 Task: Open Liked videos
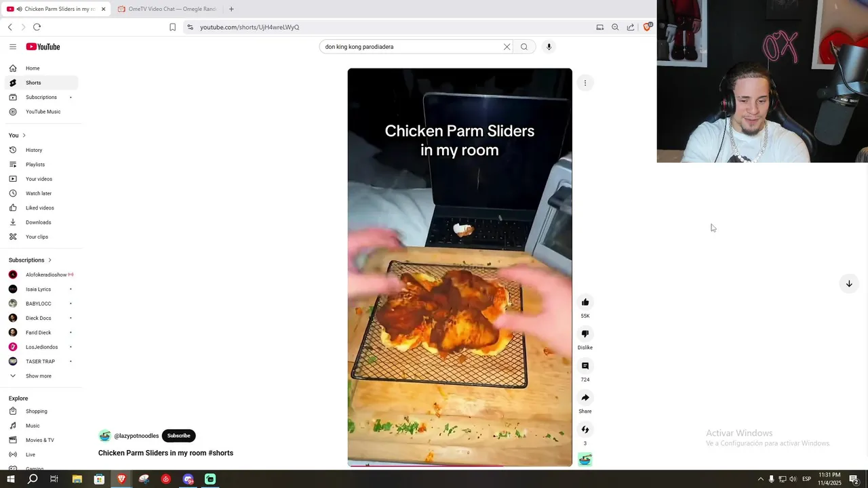[x=41, y=208]
